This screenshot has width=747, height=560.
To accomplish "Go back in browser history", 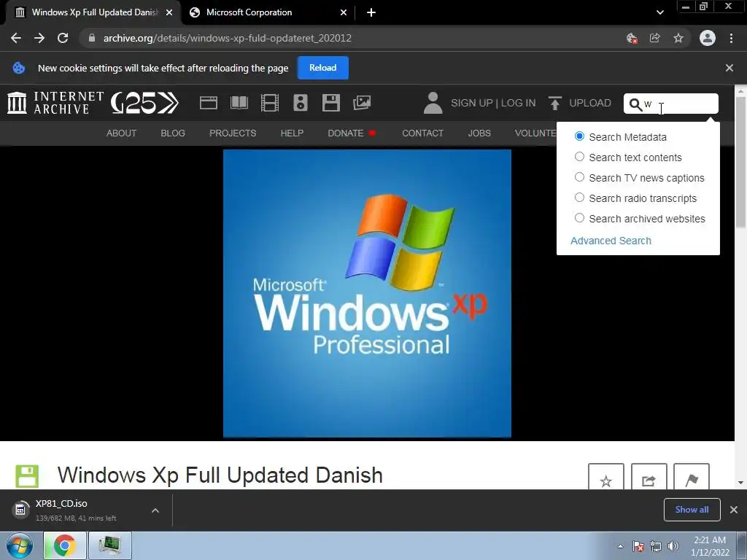I will click(x=16, y=38).
